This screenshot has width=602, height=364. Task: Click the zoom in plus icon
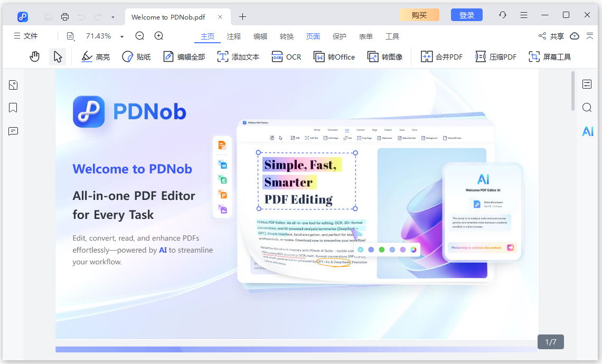click(x=158, y=36)
